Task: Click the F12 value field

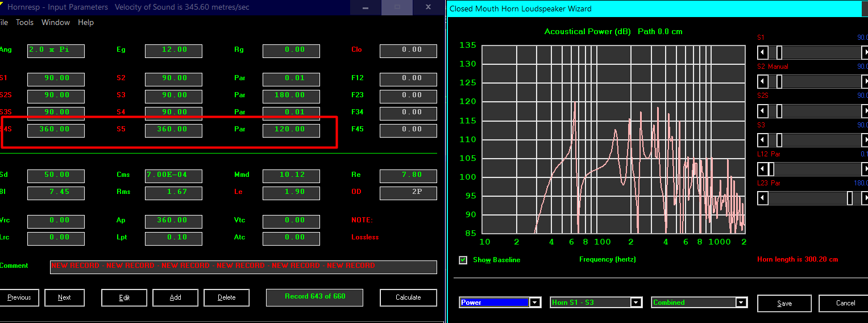Action: point(408,79)
